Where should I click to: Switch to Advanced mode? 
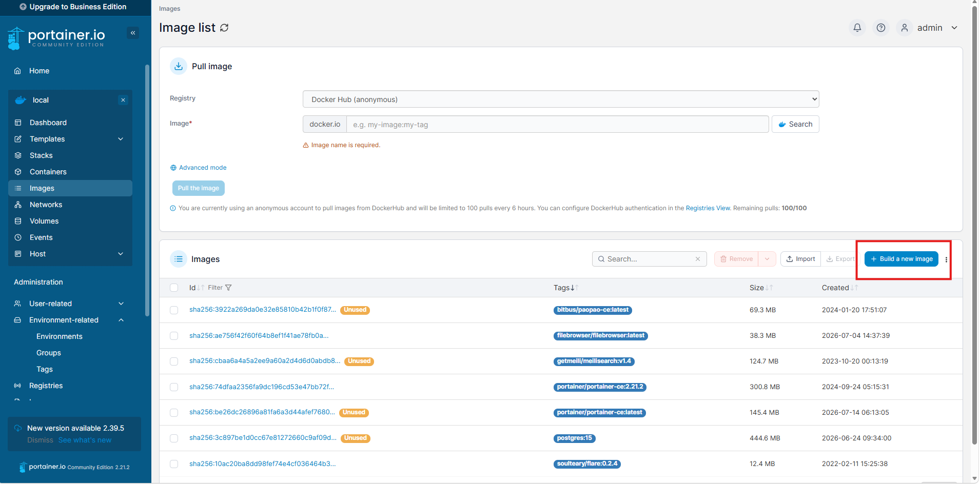(x=199, y=168)
